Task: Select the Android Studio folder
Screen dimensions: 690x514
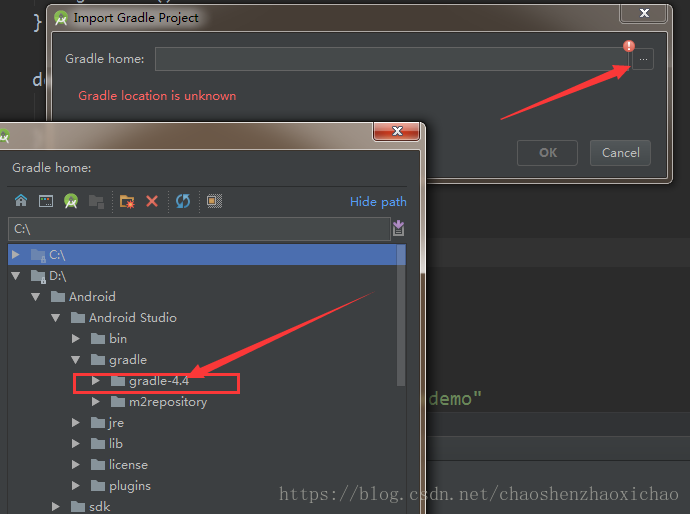Action: click(124, 318)
